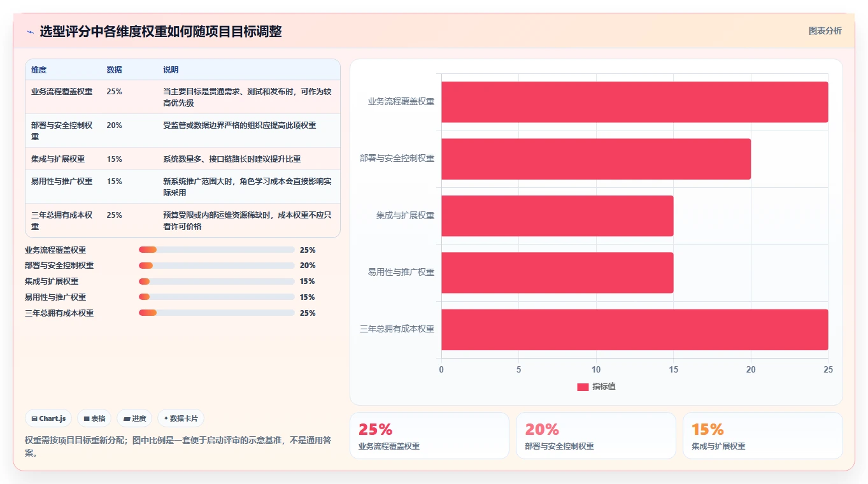Click 20% value in the table
868x484 pixels.
click(x=115, y=125)
